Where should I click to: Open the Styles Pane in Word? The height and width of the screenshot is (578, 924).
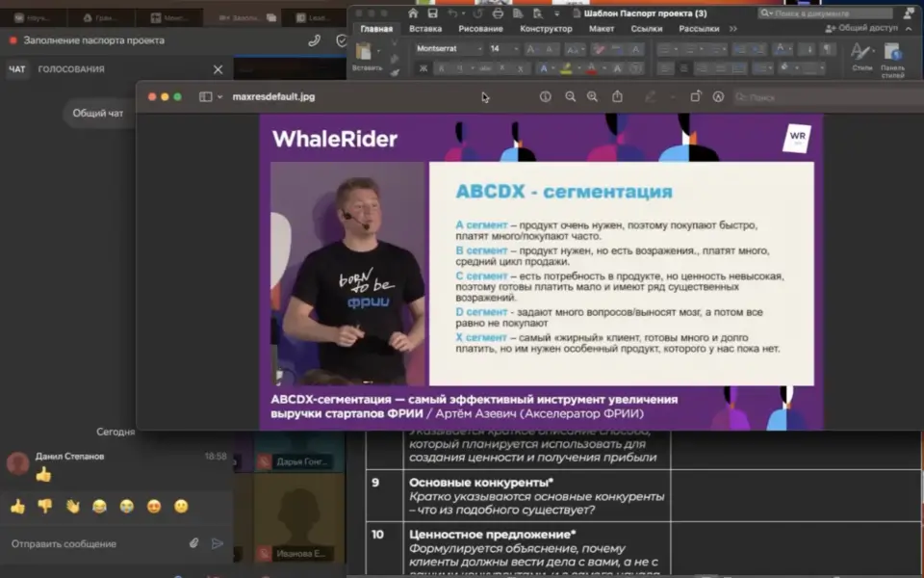[x=893, y=59]
